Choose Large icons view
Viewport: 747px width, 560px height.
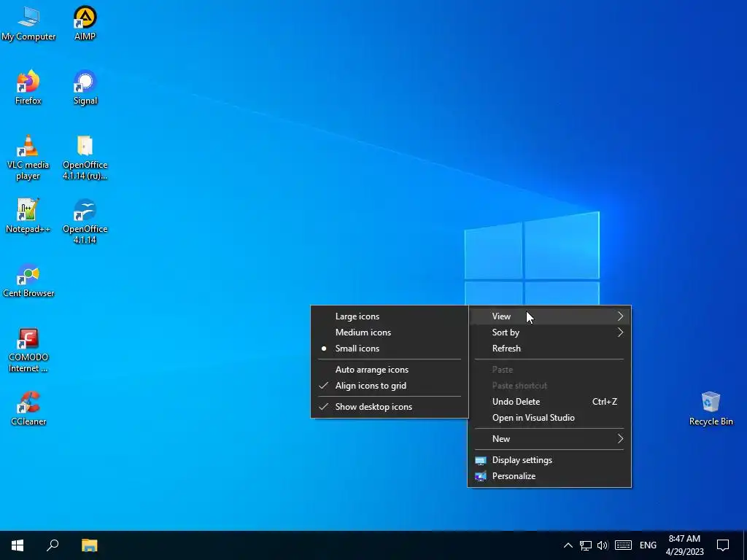pos(390,316)
